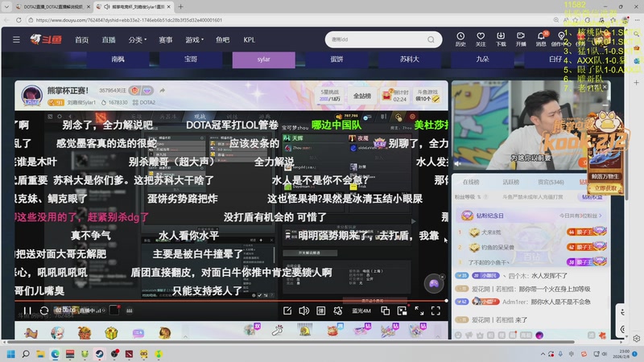Click the streamer avatar in room header
This screenshot has width=644, height=362.
(x=31, y=96)
